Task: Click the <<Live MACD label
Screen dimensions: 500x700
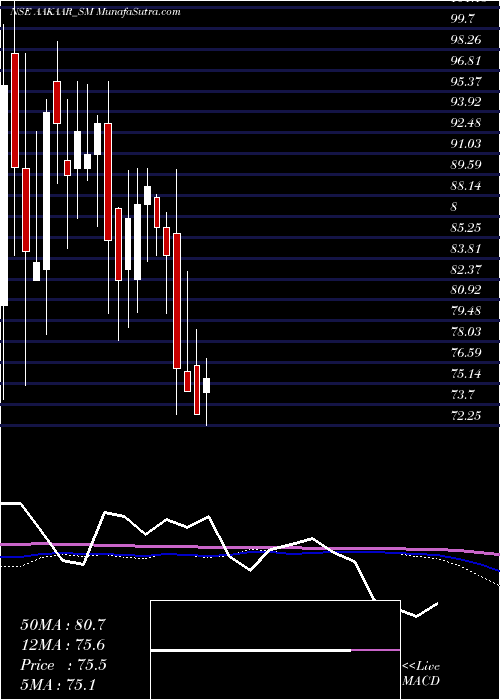Action: point(421,674)
